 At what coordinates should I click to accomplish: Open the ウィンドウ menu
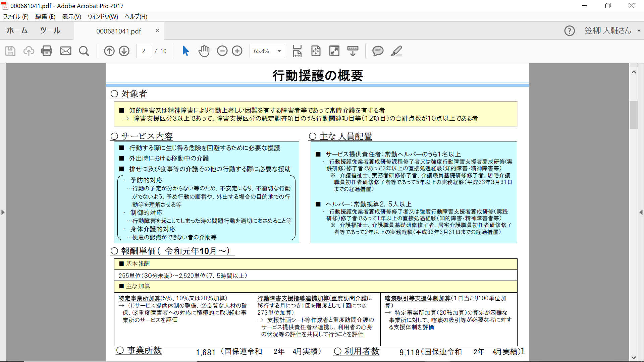(x=103, y=16)
